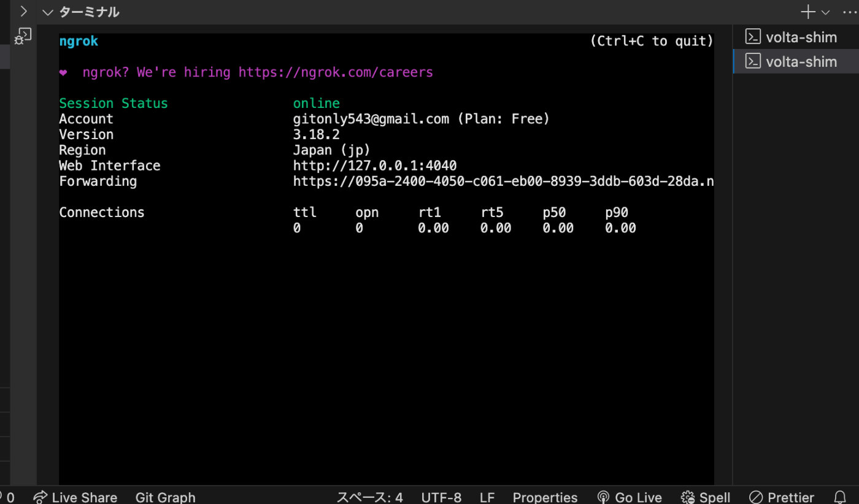
Task: Click Go Live in status bar
Action: [630, 497]
